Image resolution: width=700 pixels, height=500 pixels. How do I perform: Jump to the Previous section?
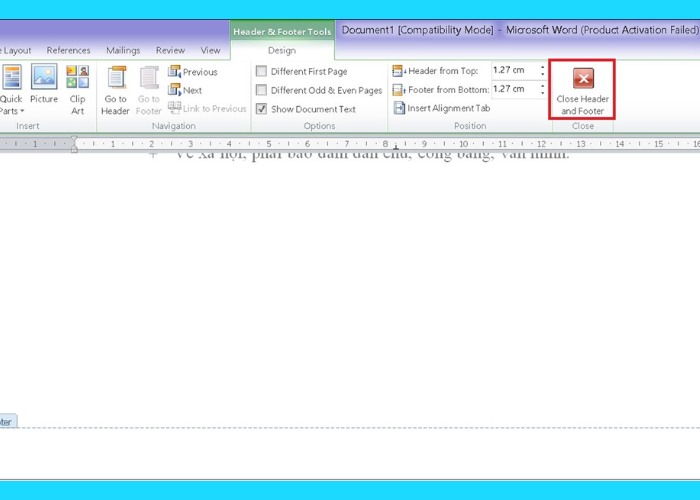(x=193, y=71)
